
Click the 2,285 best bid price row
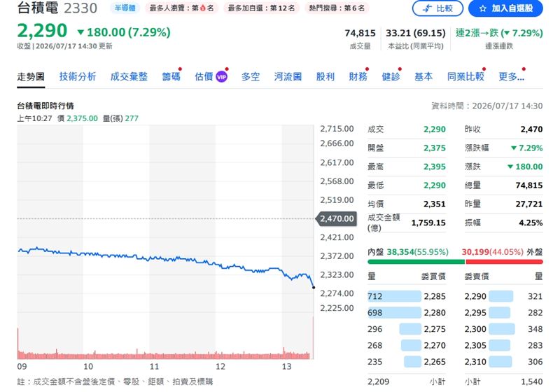(407, 296)
